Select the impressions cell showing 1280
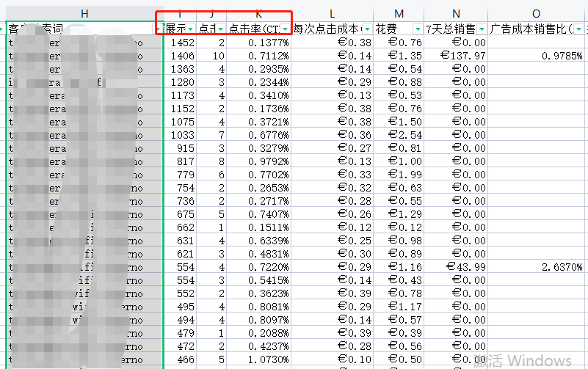Screen dimensions: 588x369 (180, 82)
